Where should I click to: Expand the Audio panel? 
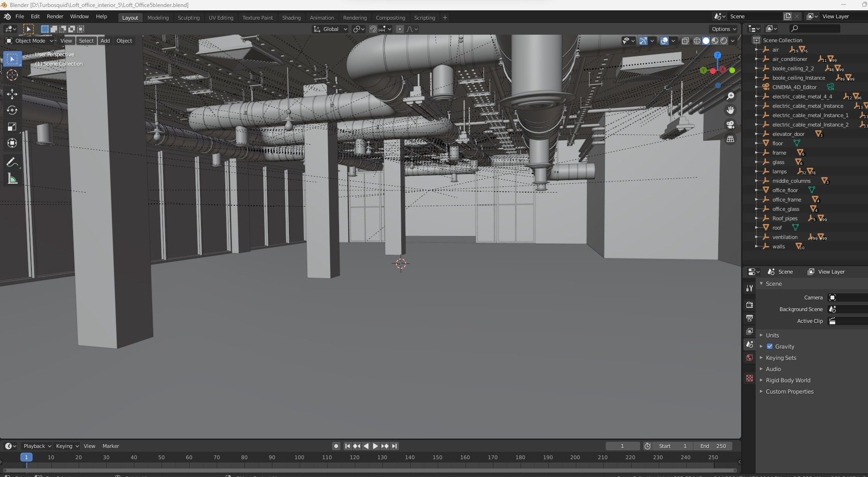[x=773, y=369]
